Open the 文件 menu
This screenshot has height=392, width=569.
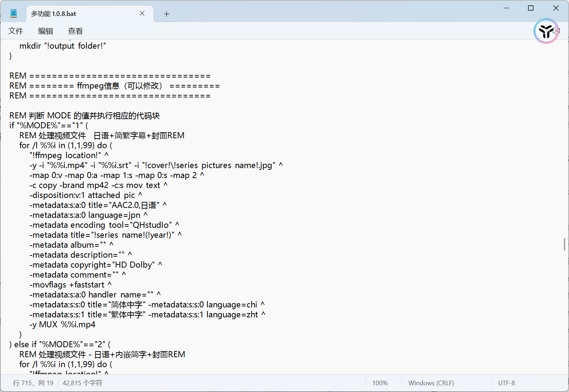16,31
